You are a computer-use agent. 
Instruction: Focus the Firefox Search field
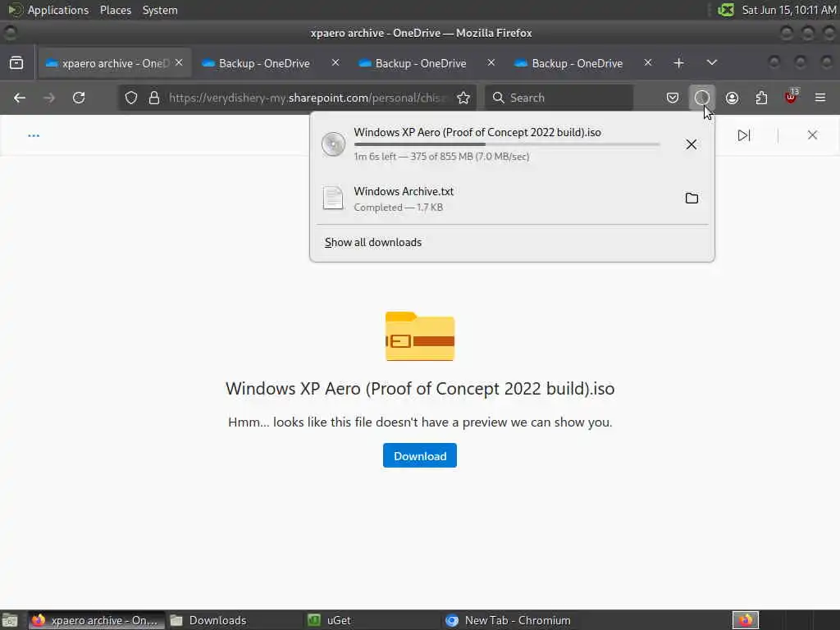tap(559, 98)
